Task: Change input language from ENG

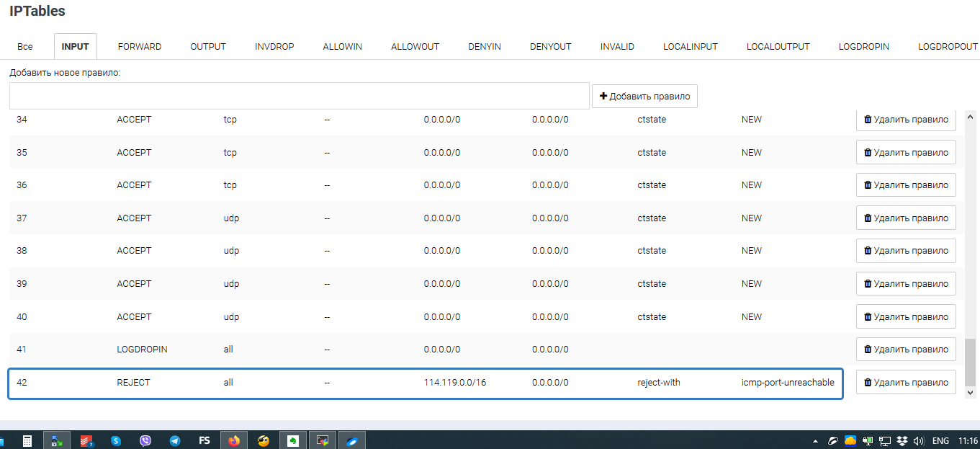Action: [940, 440]
